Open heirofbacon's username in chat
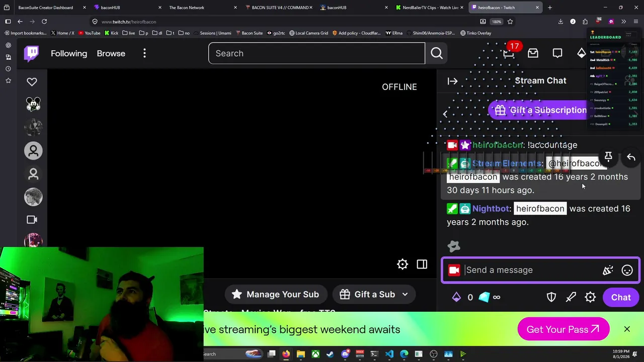Viewport: 644px width, 362px height. [498, 145]
